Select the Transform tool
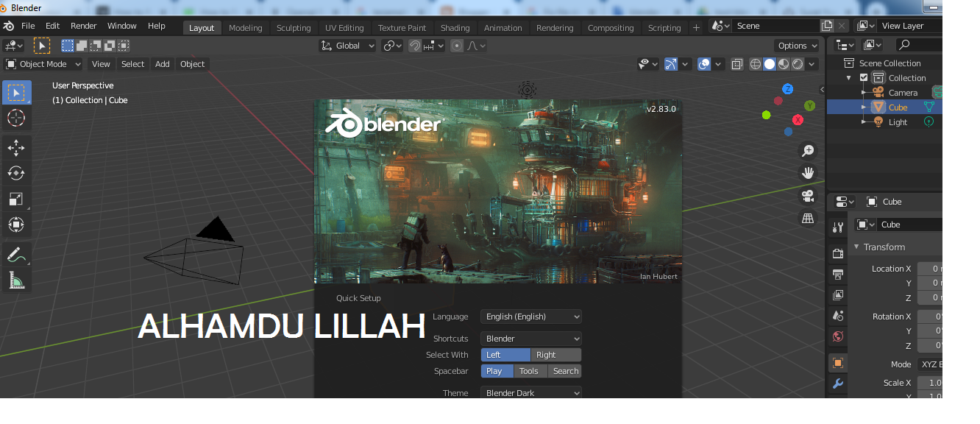980x424 pixels. coord(16,225)
